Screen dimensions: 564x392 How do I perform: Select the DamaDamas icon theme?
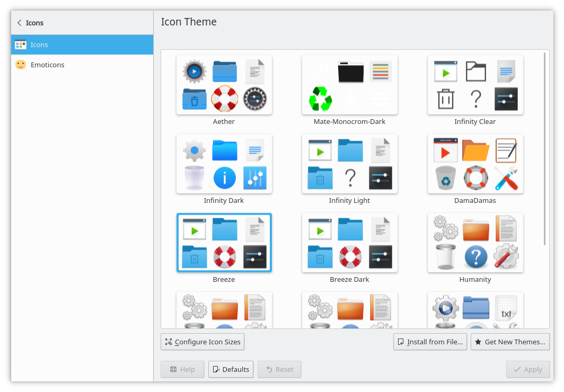(x=475, y=164)
